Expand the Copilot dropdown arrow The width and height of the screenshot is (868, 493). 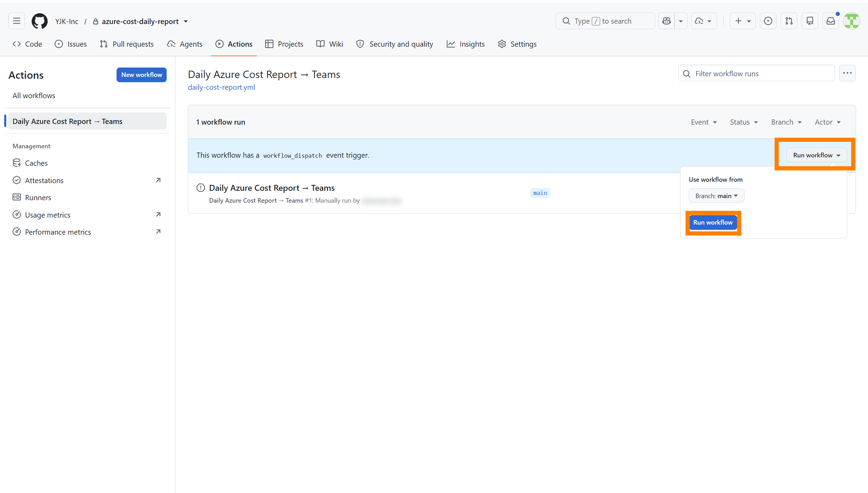(681, 21)
